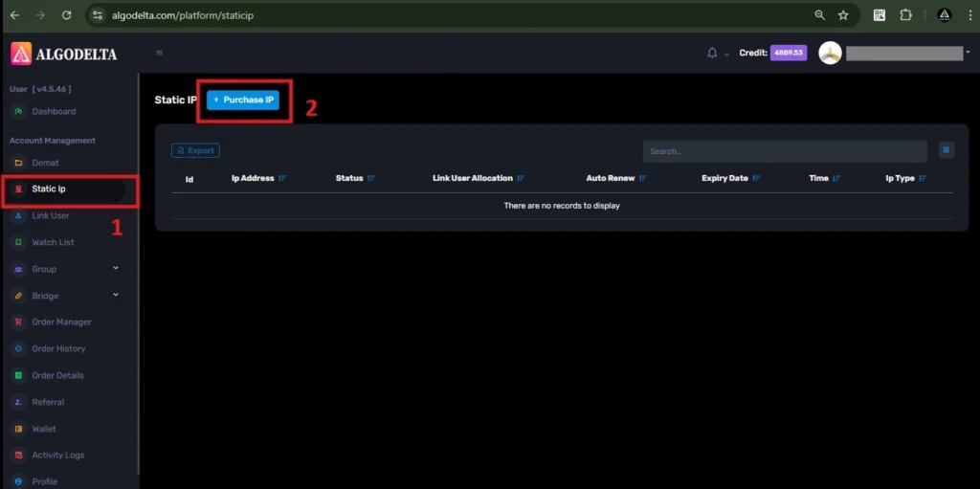Click the notification bell icon

pos(711,53)
